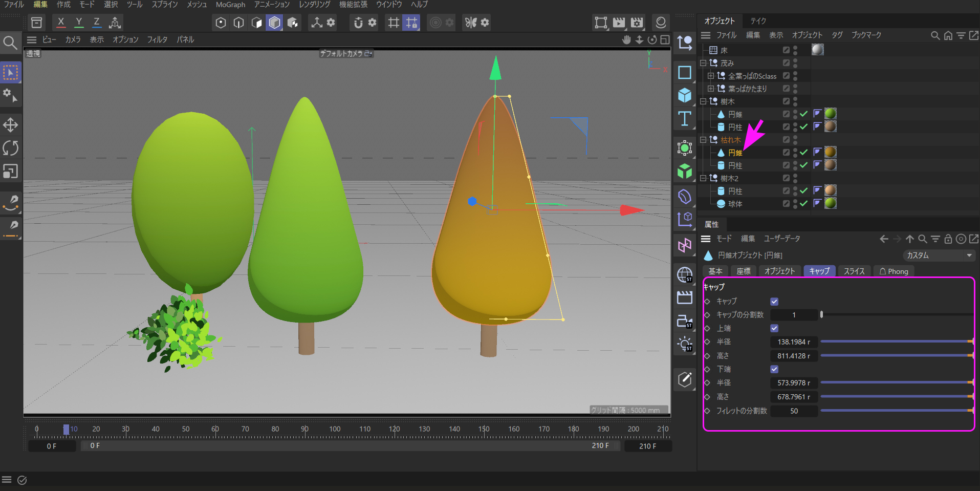The image size is (980, 491).
Task: Click the X axis lock icon
Action: [61, 23]
